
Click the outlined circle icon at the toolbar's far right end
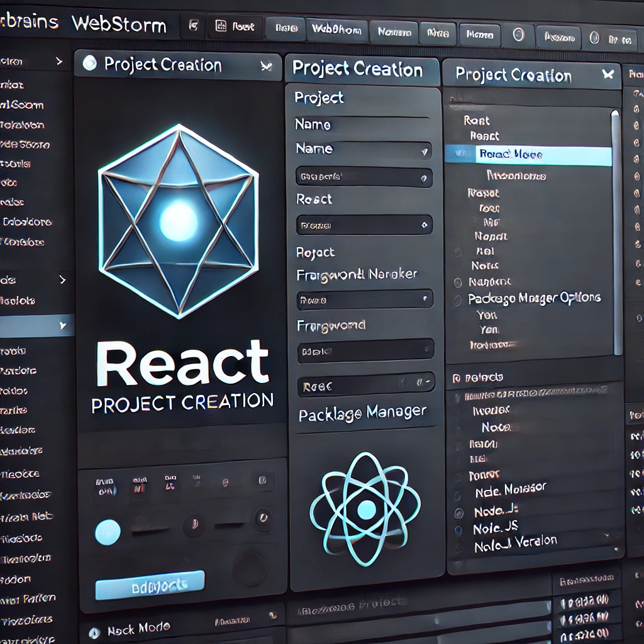point(594,38)
